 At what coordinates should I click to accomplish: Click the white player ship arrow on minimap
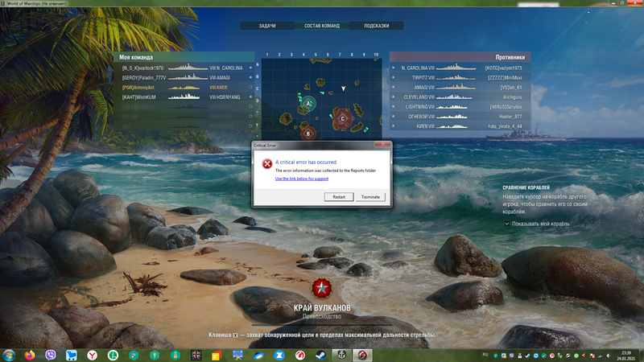(344, 88)
